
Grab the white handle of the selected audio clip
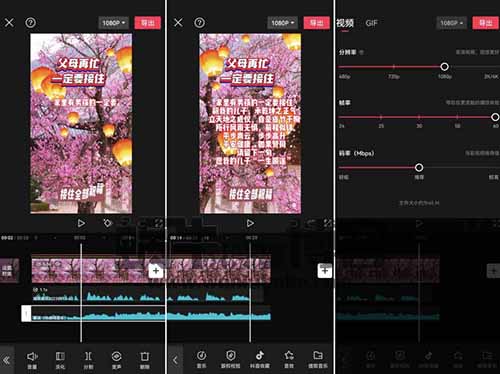tap(26, 313)
